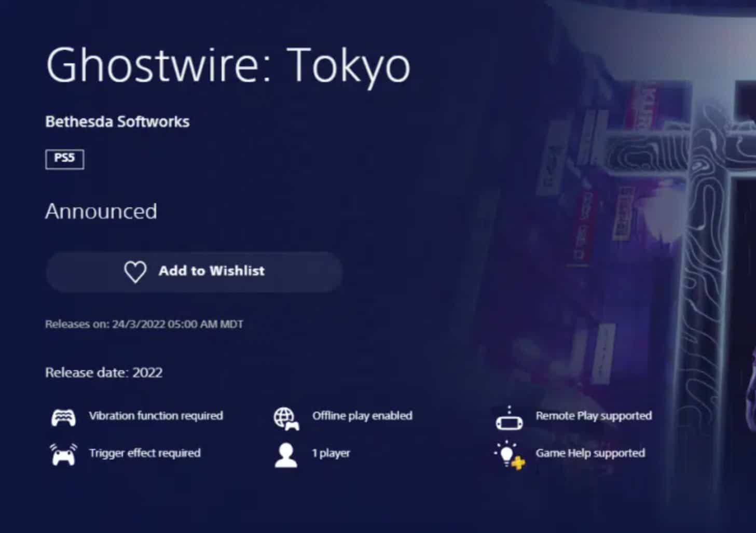Select the 'Remote Play supported' label

(594, 416)
